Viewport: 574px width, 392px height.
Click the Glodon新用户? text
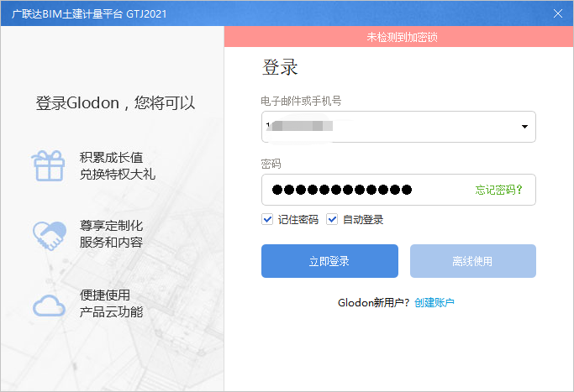coord(373,302)
